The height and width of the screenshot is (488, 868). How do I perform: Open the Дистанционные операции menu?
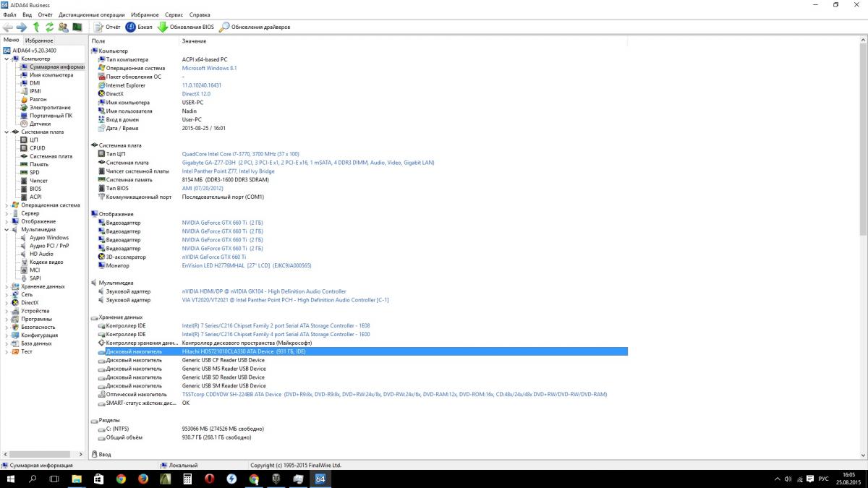(93, 14)
